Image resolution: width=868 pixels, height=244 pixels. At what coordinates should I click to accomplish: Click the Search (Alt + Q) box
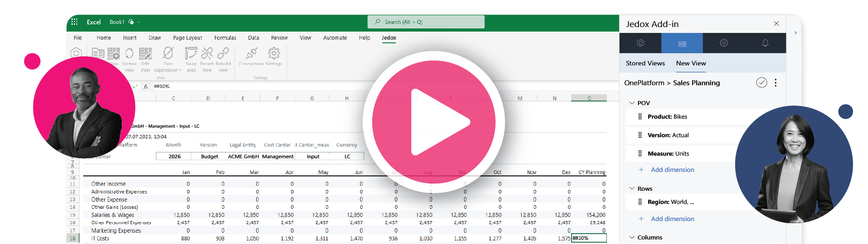click(x=426, y=22)
